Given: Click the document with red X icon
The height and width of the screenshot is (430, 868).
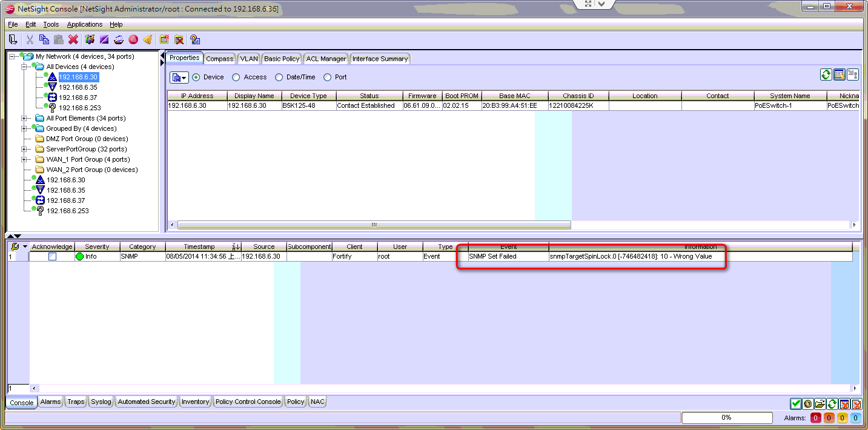Looking at the screenshot, I should pos(856,404).
